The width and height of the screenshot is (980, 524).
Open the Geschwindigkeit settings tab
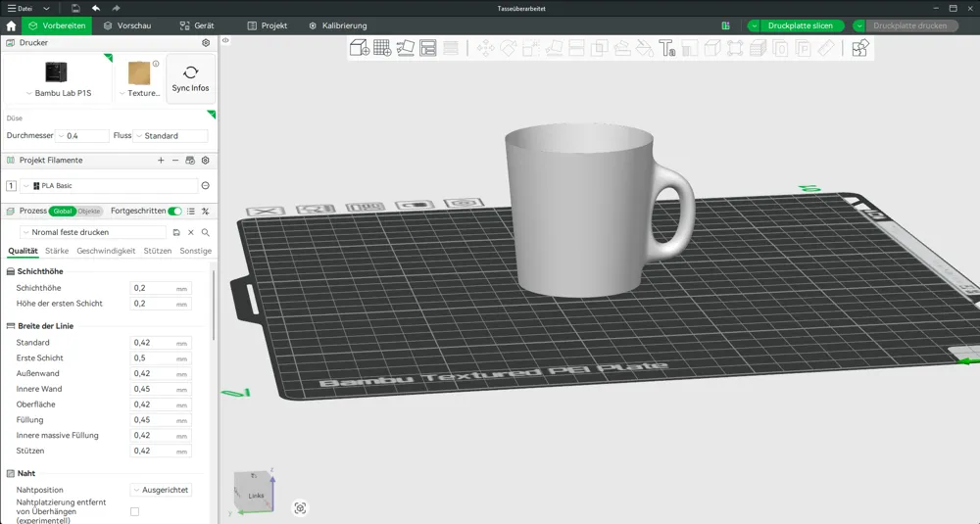(x=106, y=251)
